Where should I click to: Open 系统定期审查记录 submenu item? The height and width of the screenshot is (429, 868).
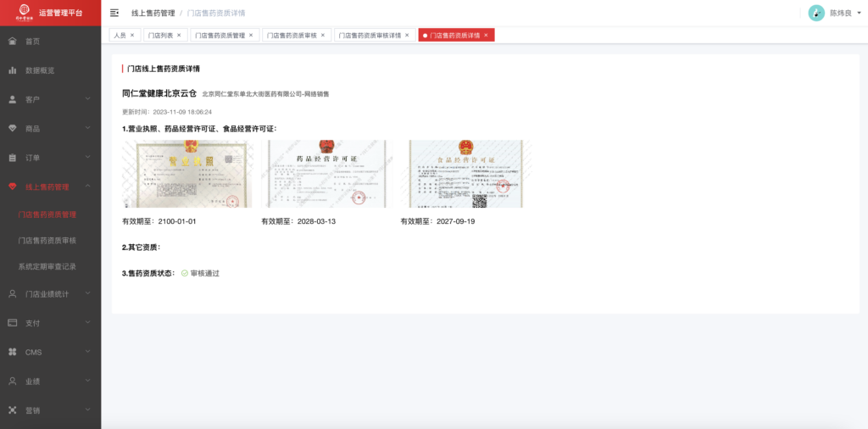[47, 266]
